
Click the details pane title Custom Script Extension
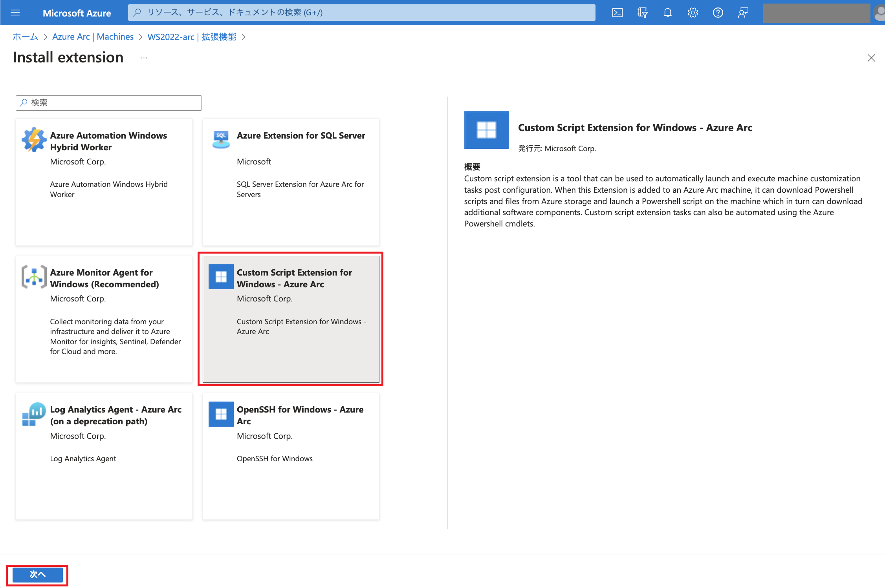click(x=635, y=128)
